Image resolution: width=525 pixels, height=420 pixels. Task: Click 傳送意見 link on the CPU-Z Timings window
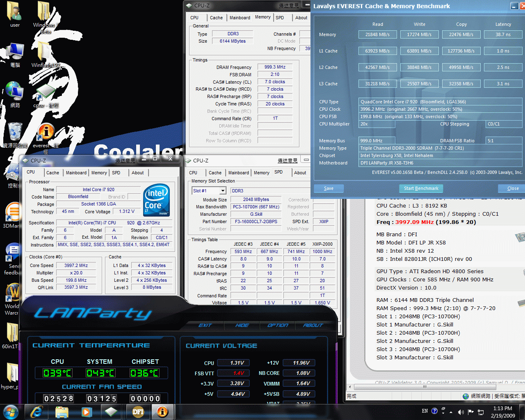289,5
